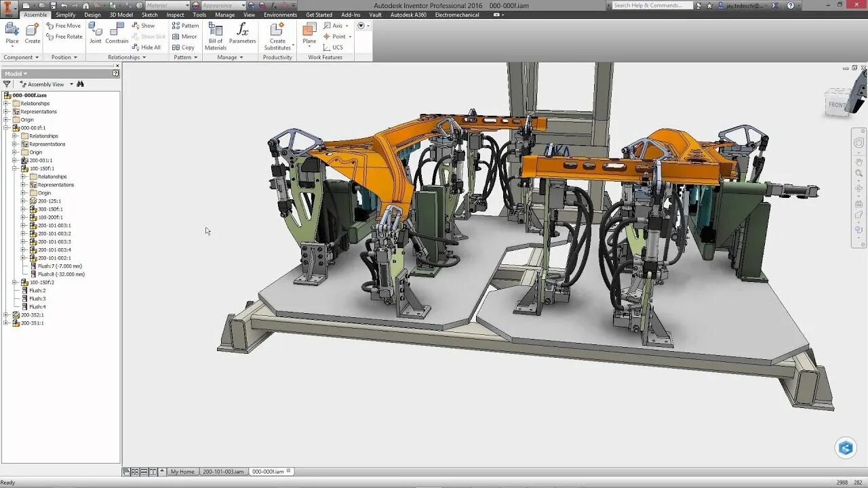This screenshot has width=868, height=488.
Task: Switch to the 200-101-003.iam document tab
Action: (x=223, y=471)
